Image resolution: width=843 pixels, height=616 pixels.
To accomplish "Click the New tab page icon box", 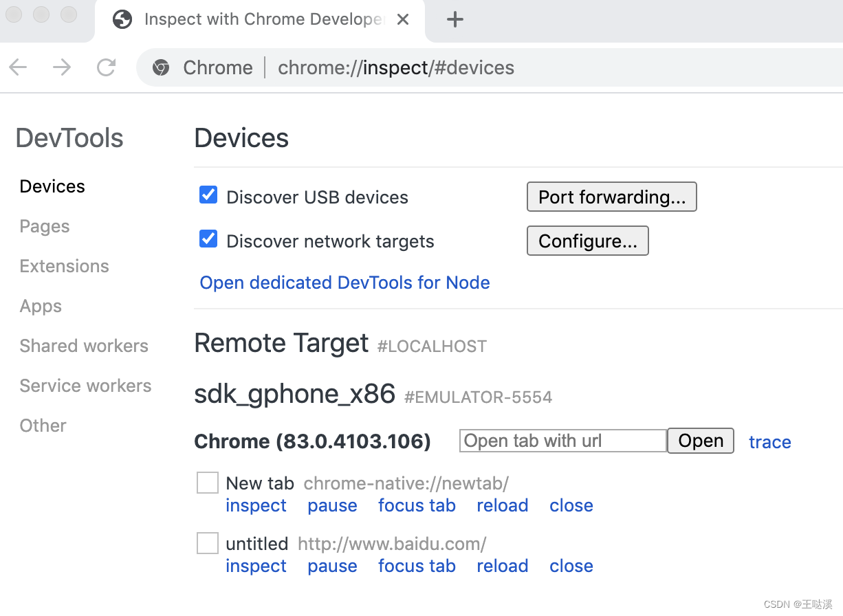I will 208,483.
